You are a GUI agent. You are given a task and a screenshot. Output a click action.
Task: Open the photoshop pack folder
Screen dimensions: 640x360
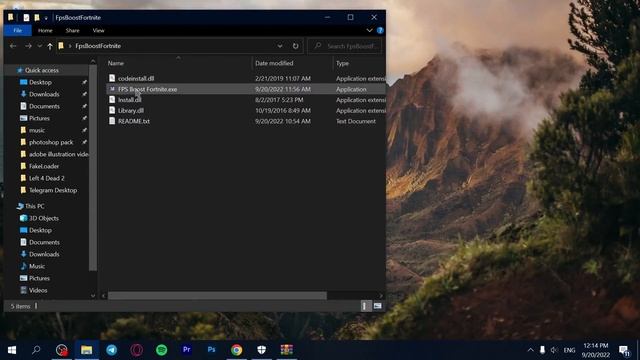[51, 142]
